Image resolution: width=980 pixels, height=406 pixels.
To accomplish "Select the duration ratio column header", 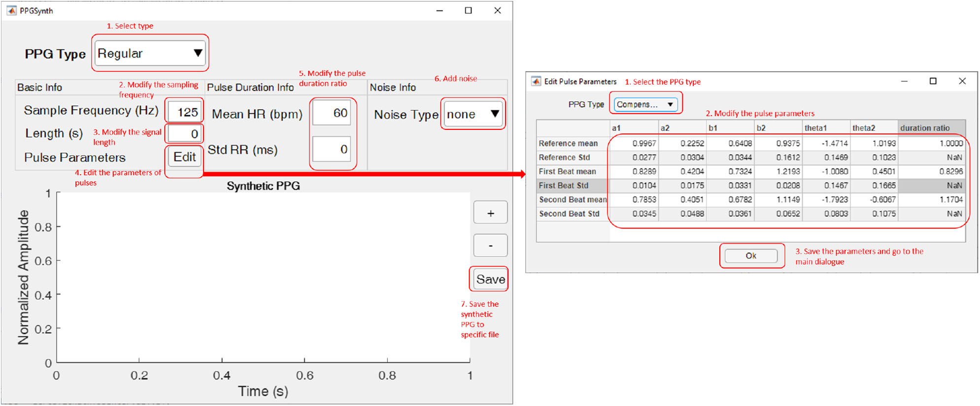I will point(931,128).
